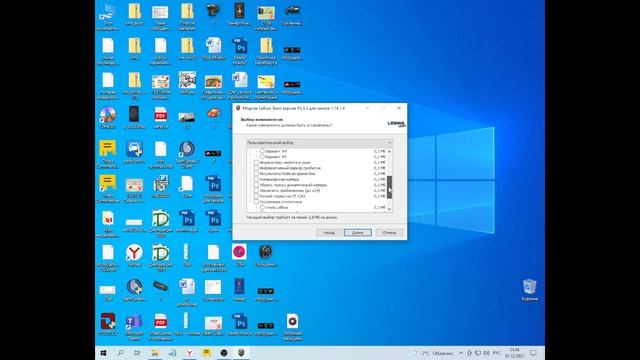Select the This PC desktop icon
The image size is (640, 360).
(108, 16)
